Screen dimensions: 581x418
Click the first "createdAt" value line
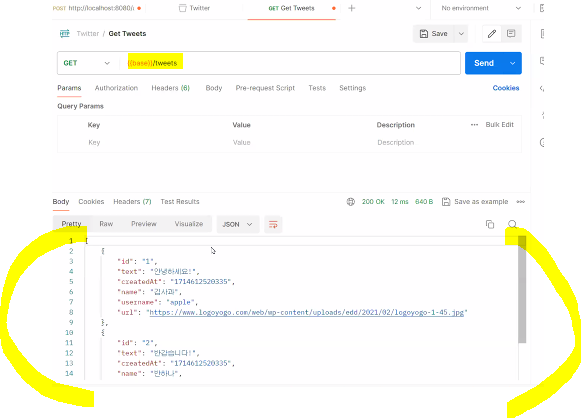pyautogui.click(x=176, y=282)
